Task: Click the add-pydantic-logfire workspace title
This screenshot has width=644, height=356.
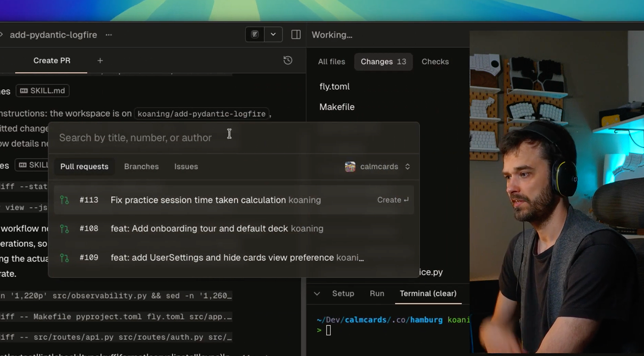Action: [x=53, y=35]
